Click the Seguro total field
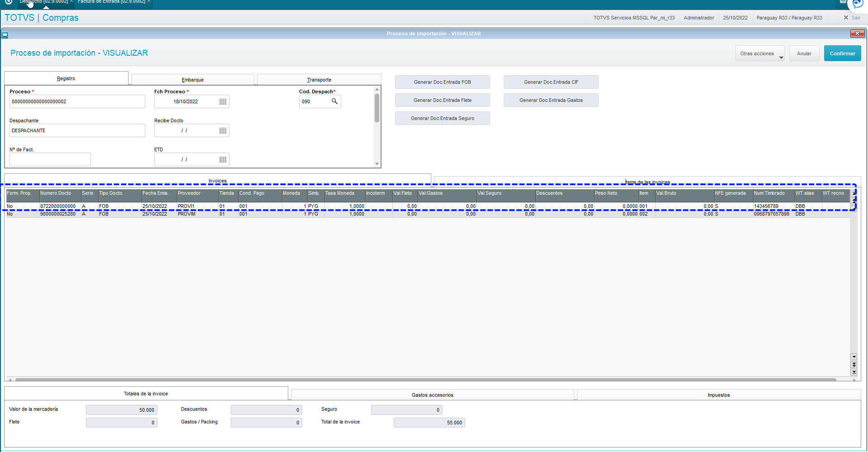This screenshot has width=868, height=452. coord(407,410)
